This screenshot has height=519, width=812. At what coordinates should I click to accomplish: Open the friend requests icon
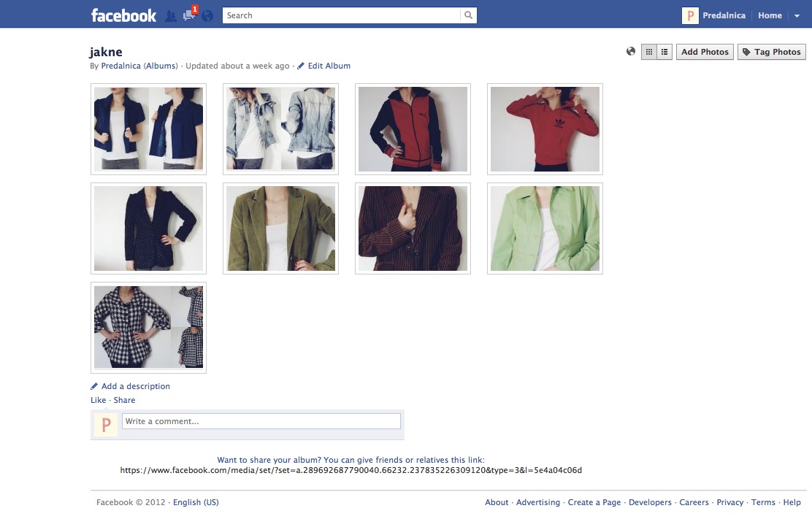click(170, 15)
